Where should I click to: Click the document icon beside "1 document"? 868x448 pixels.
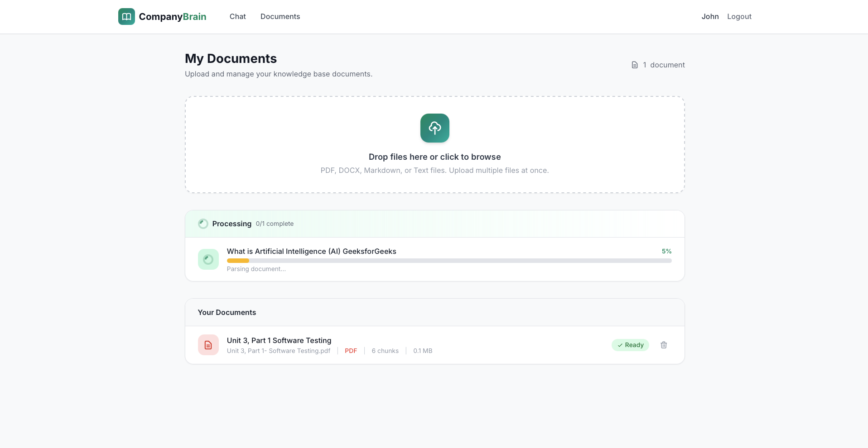pos(635,65)
